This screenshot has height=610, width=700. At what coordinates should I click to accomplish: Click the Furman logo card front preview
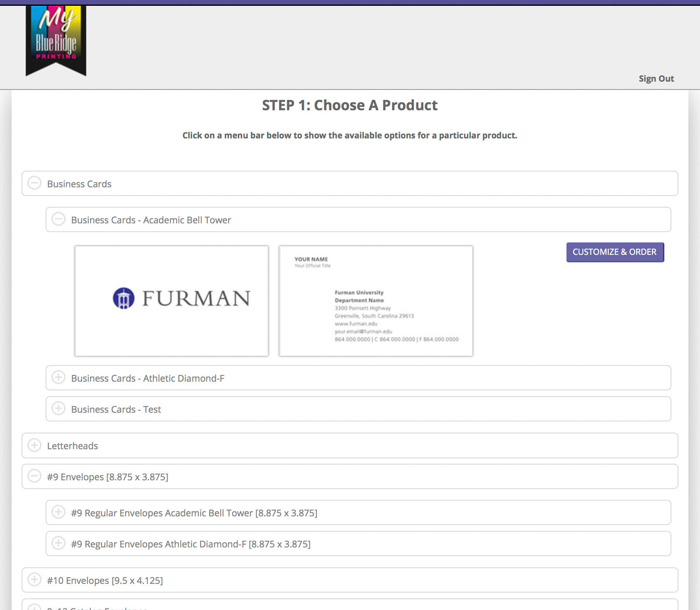pos(171,301)
